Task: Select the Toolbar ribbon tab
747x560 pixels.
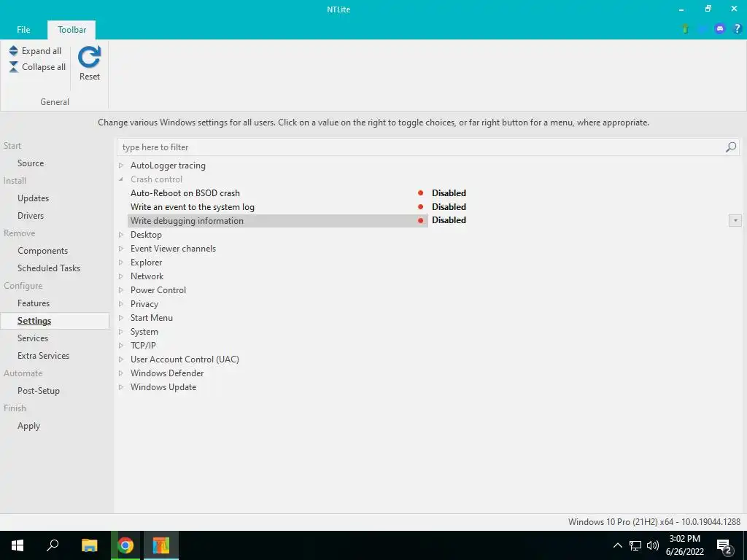Action: [x=71, y=29]
